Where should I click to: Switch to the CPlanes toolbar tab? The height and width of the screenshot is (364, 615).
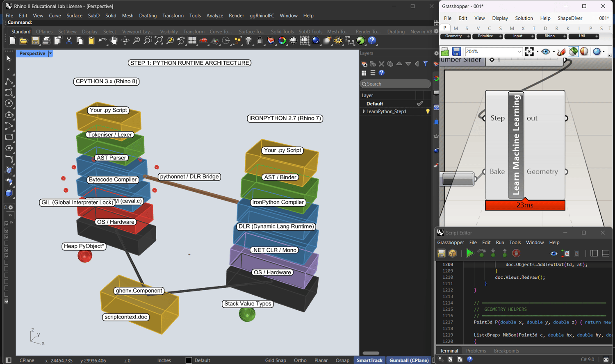click(x=44, y=32)
